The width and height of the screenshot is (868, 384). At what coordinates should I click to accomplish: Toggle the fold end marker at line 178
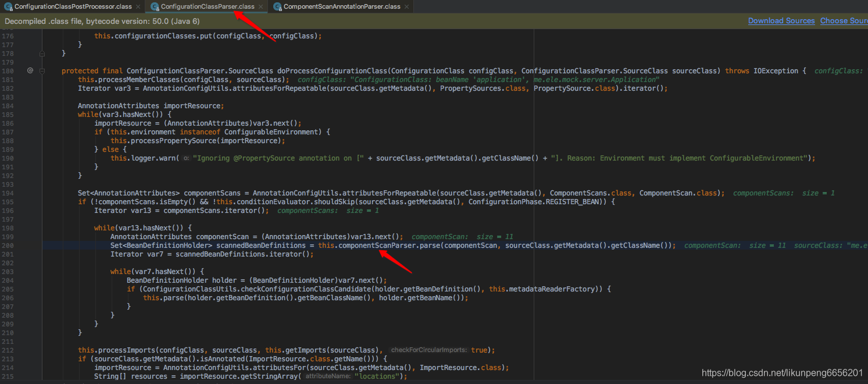click(42, 53)
